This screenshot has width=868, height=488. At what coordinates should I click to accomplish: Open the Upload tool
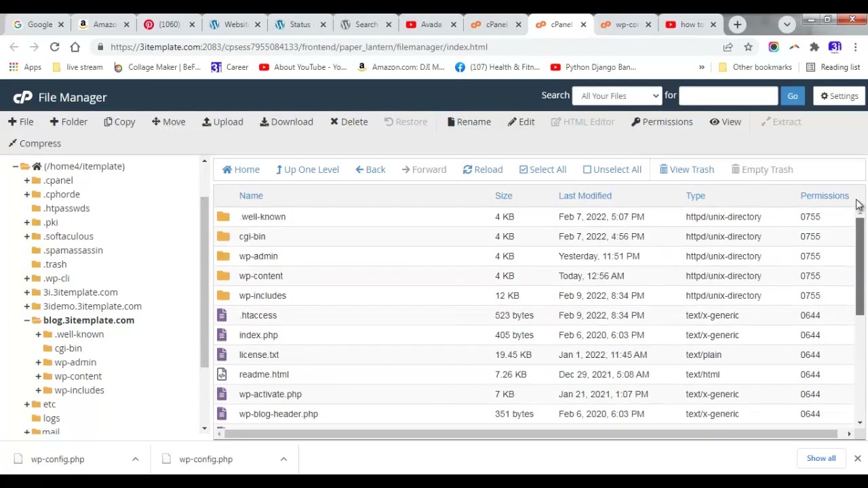222,122
